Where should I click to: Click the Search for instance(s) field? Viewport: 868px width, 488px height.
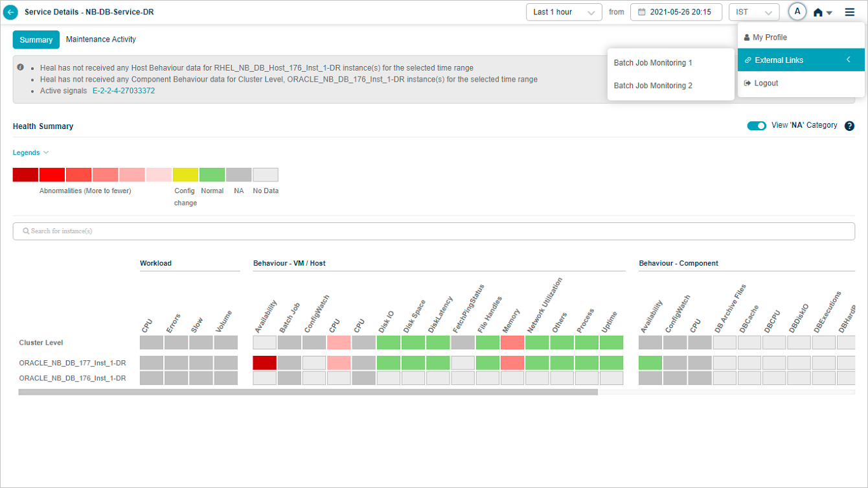[433, 231]
